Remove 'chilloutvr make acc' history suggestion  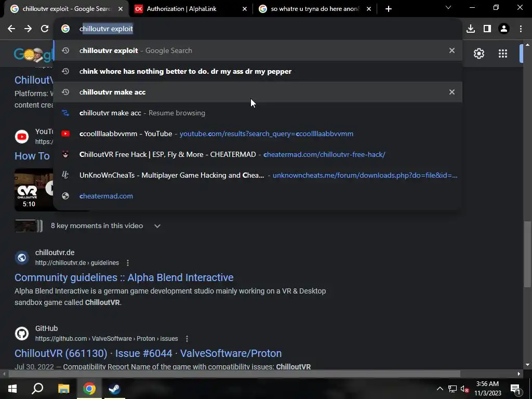452,92
